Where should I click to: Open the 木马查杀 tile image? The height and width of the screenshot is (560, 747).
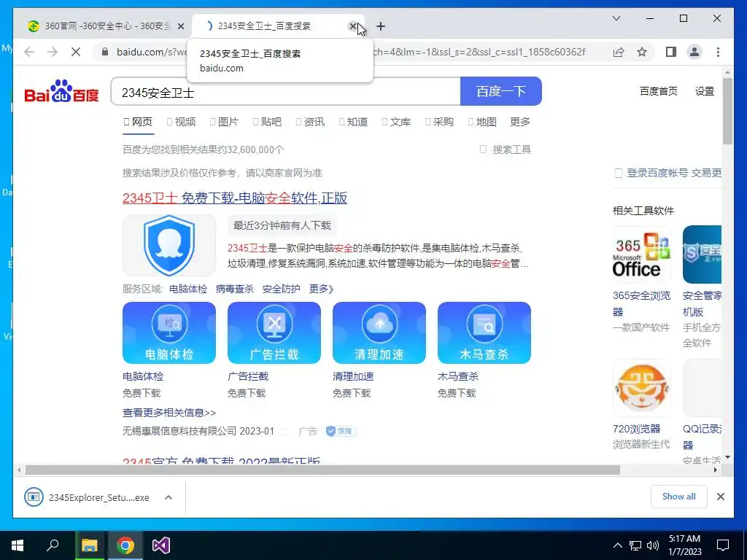click(x=484, y=332)
